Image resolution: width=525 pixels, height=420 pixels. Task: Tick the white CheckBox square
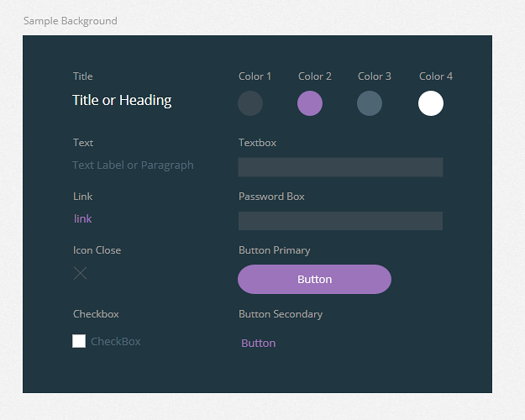(x=79, y=341)
